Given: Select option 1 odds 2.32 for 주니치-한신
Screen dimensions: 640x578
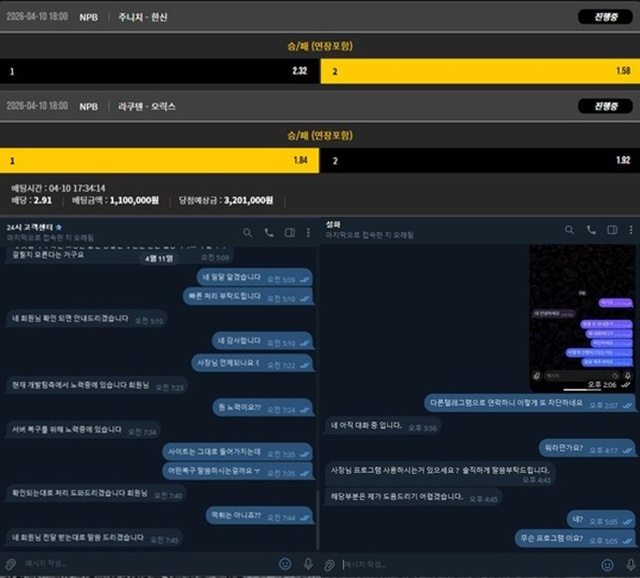Looking at the screenshot, I should [x=160, y=71].
